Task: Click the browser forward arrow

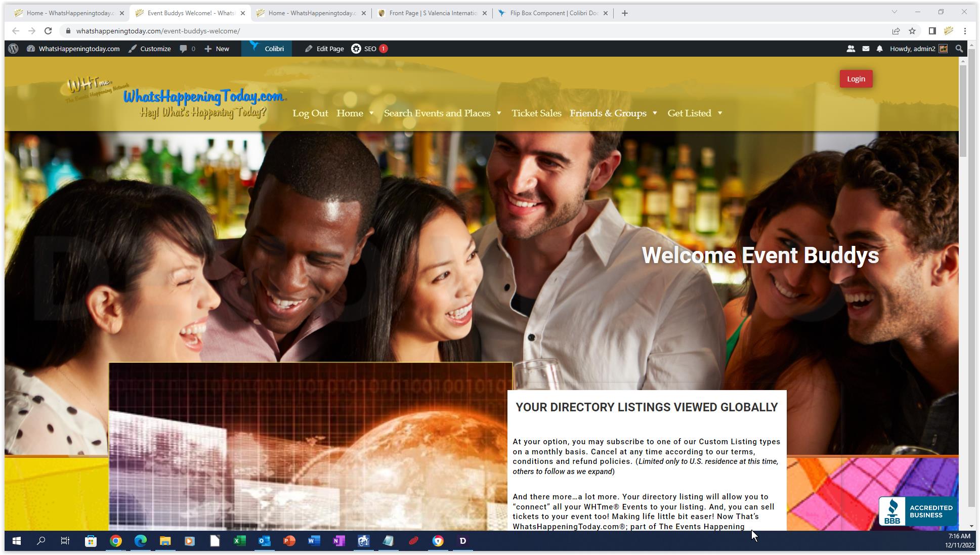Action: point(32,31)
